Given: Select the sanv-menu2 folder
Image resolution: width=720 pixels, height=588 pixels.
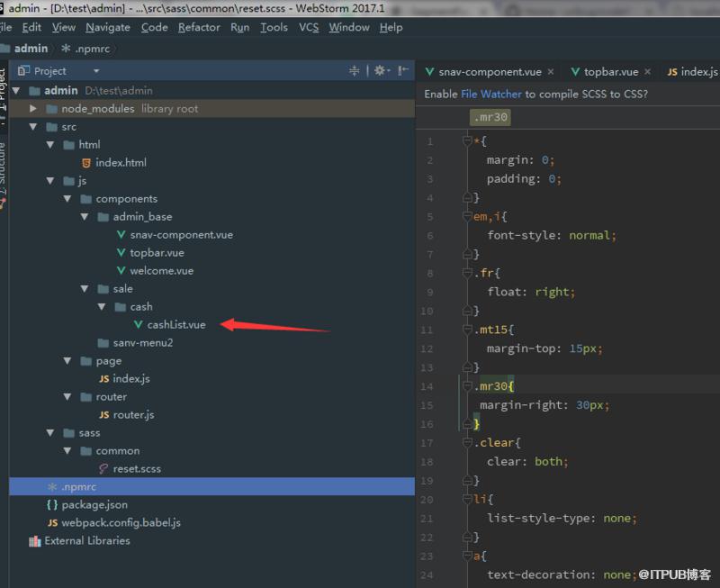Looking at the screenshot, I should (x=143, y=343).
